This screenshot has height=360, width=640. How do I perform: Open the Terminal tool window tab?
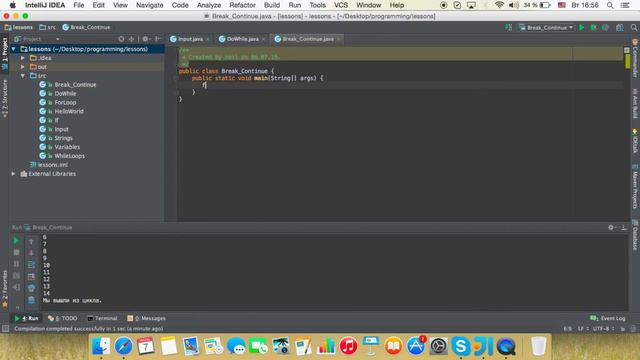102,318
